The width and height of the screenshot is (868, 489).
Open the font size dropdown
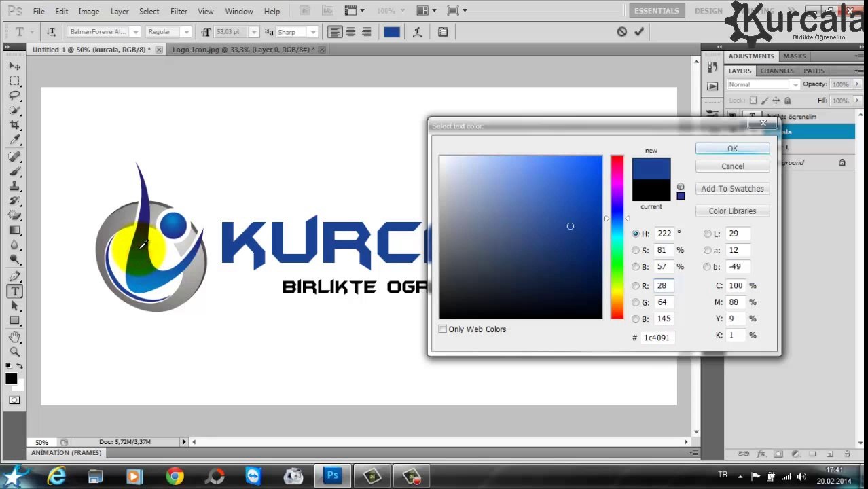coord(253,32)
